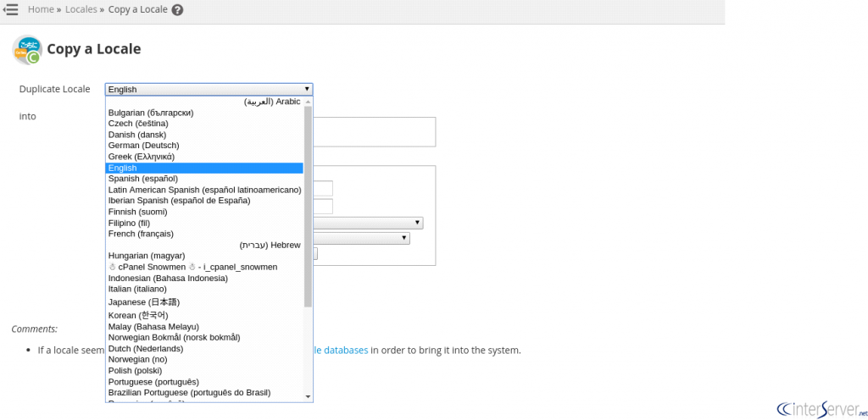Pick Norwegian Bokmål (norsk bokmål)
This screenshot has width=868, height=420.
coord(204,338)
